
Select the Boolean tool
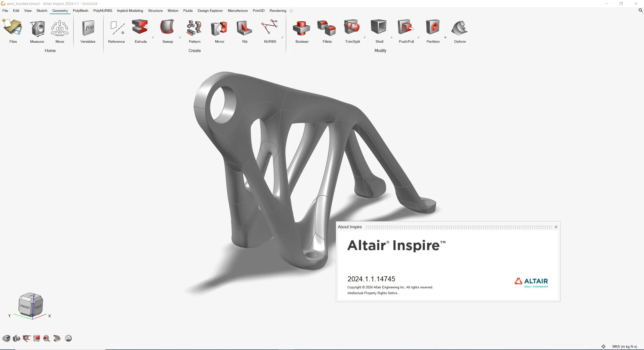click(301, 28)
